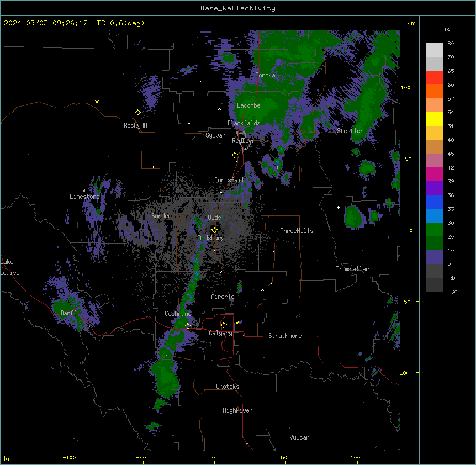Click the Vulcan label
This screenshot has height=465, width=476.
(300, 437)
